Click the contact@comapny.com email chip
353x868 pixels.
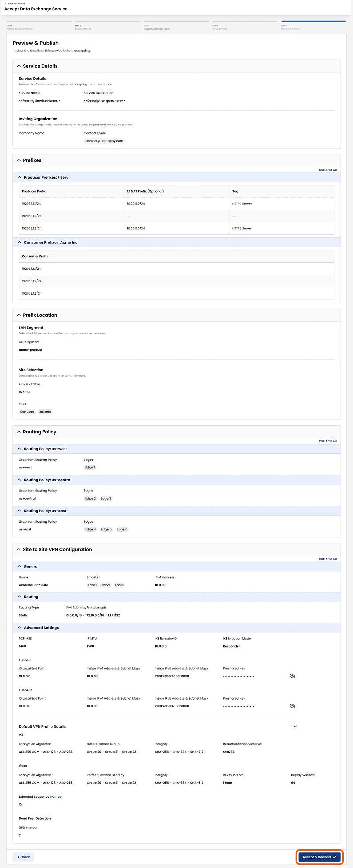click(104, 141)
